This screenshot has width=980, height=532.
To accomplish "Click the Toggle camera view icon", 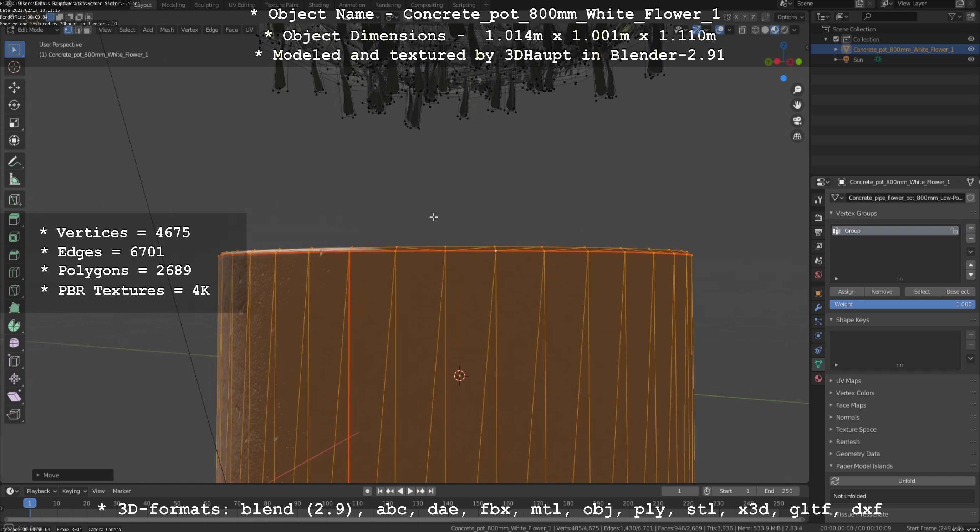I will pos(797,121).
